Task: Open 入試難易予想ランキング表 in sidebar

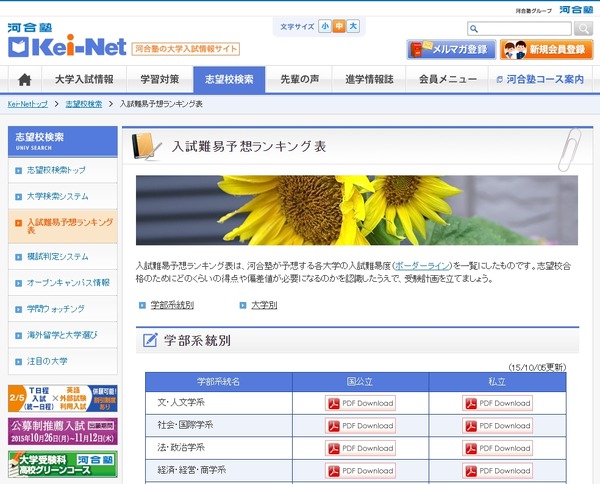Action: (63, 226)
